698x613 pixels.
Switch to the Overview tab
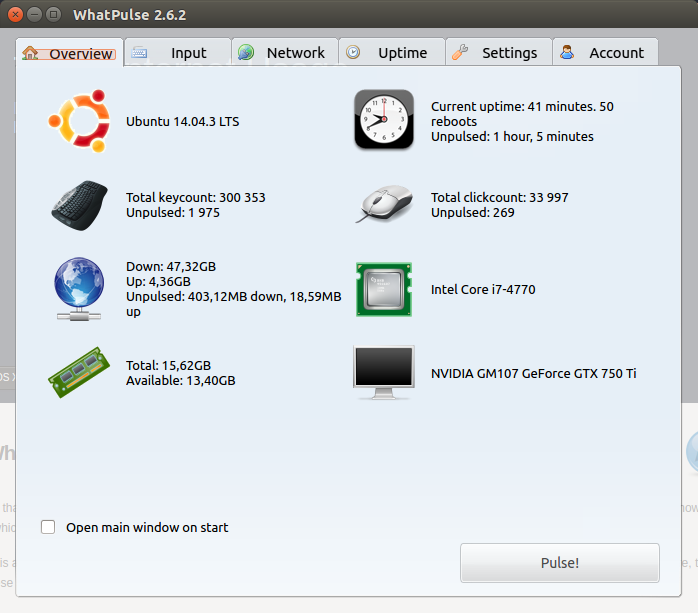69,53
